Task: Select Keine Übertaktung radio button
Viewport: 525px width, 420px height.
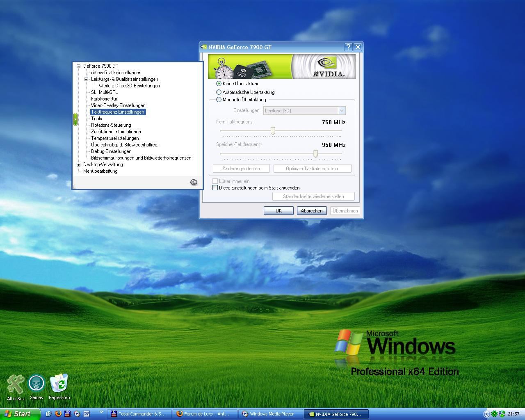Action: [x=219, y=84]
